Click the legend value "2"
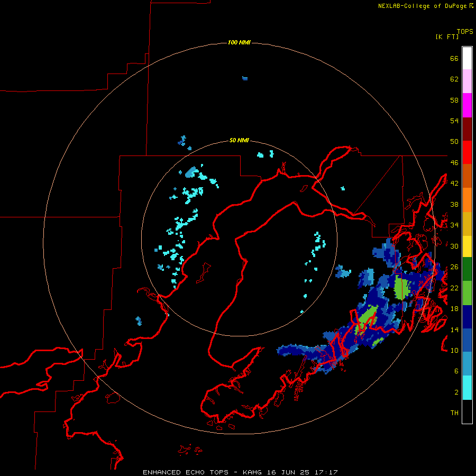Screen dimensions: 476x476 [x=456, y=392]
